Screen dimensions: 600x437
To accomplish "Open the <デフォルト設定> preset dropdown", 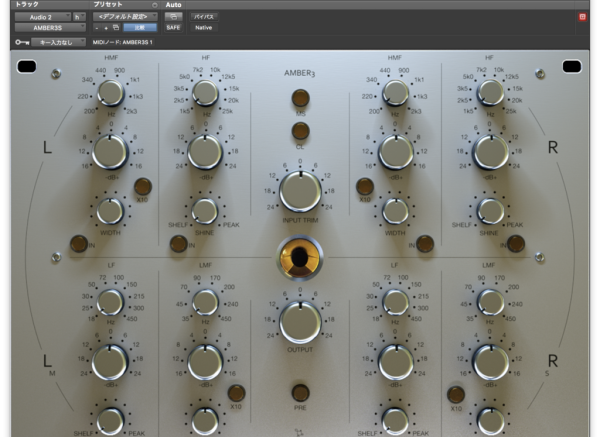I will 125,17.
